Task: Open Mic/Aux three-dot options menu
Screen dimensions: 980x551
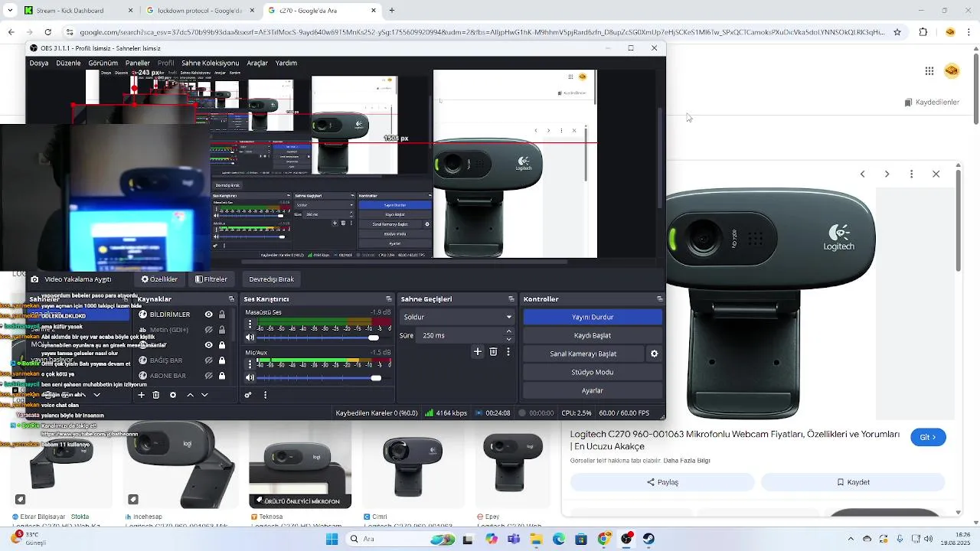Action: (250, 364)
